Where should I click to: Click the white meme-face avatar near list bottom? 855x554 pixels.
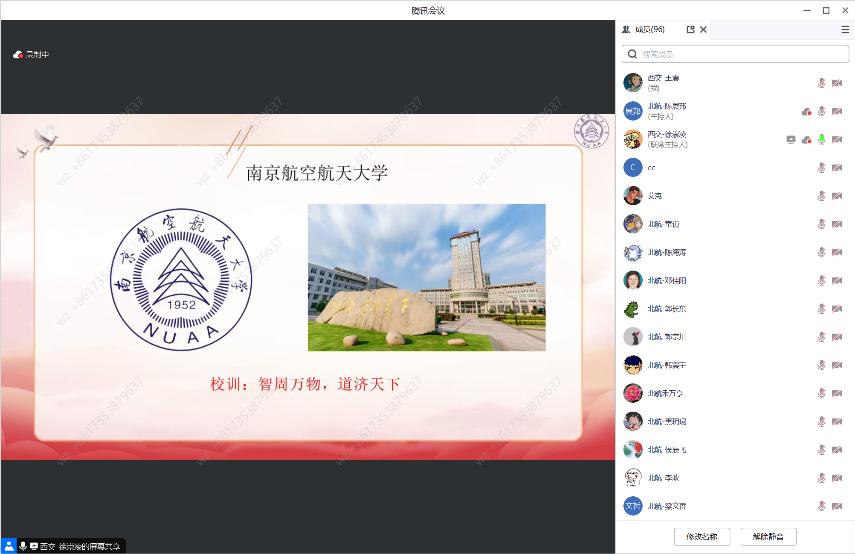(633, 478)
